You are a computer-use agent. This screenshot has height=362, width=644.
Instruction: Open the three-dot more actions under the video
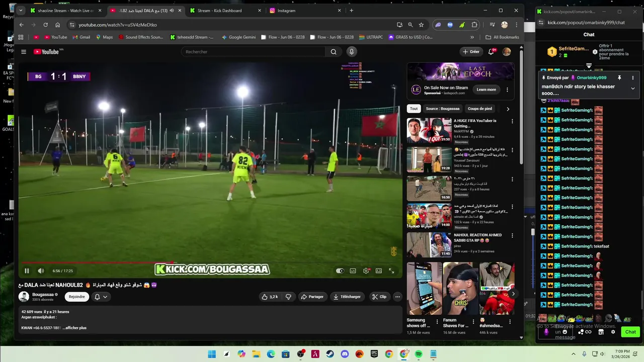(x=397, y=297)
